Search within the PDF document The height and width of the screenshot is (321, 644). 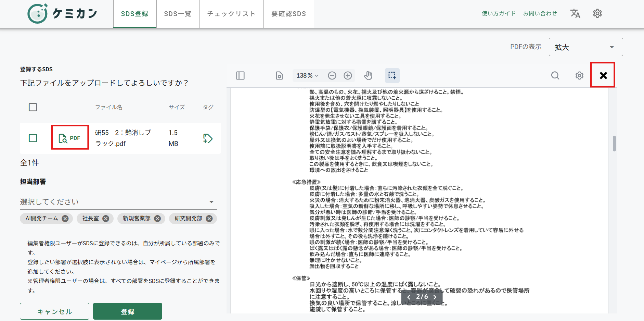click(555, 75)
